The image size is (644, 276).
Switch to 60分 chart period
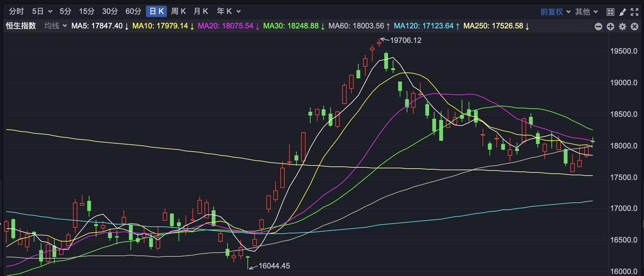tap(133, 11)
